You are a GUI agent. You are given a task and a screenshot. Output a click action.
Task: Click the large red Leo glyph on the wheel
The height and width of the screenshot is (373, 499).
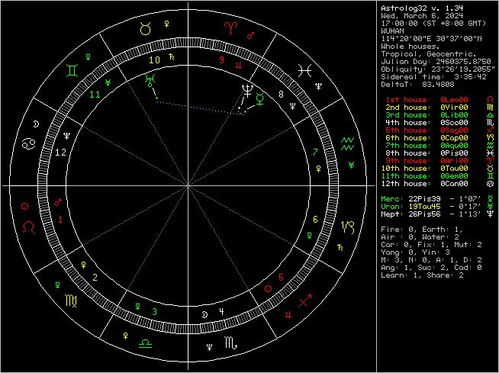(29, 227)
